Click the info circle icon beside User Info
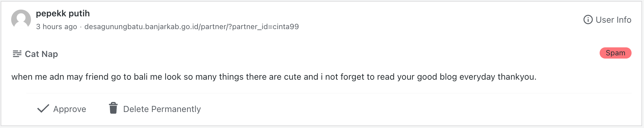The width and height of the screenshot is (644, 128). (588, 20)
